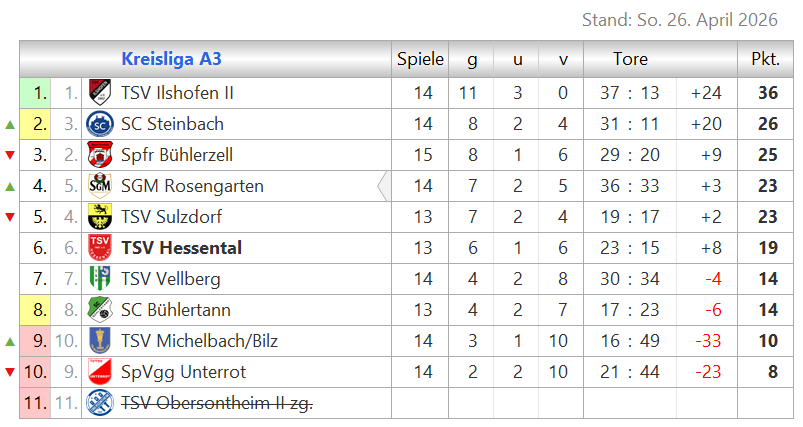The height and width of the screenshot is (427, 803).
Task: Open the TSV Hessental team link
Action: click(x=181, y=248)
